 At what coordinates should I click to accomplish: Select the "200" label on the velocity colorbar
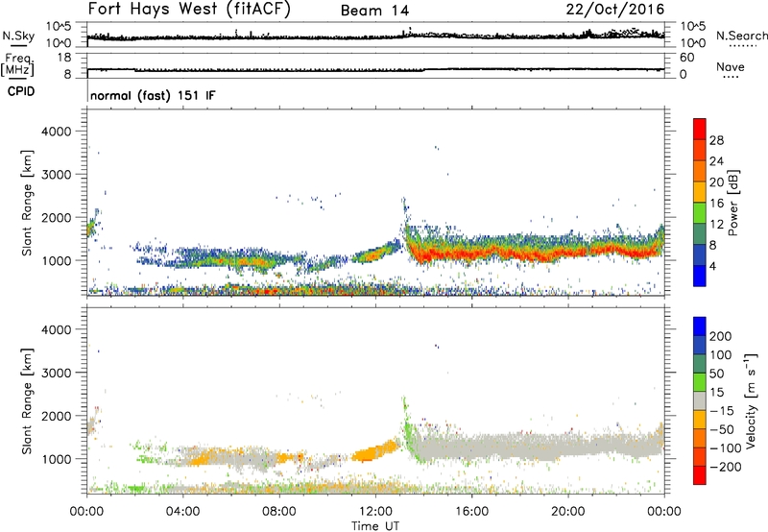tap(721, 336)
